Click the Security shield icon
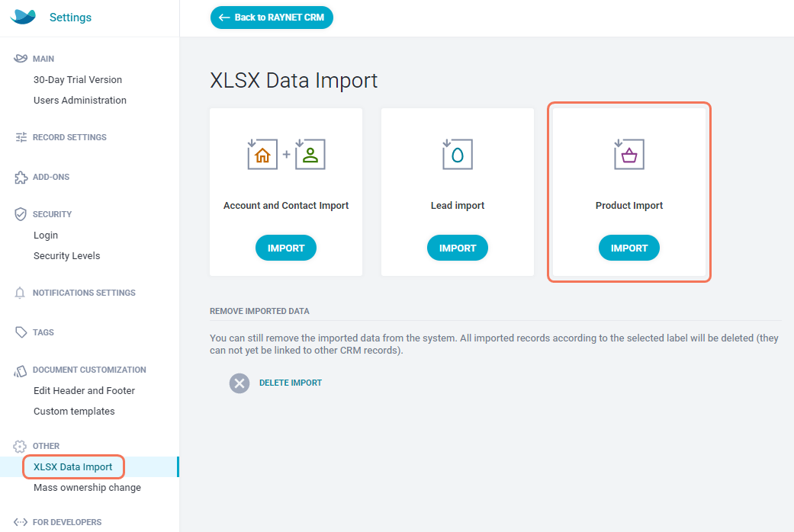794x532 pixels. (x=21, y=214)
